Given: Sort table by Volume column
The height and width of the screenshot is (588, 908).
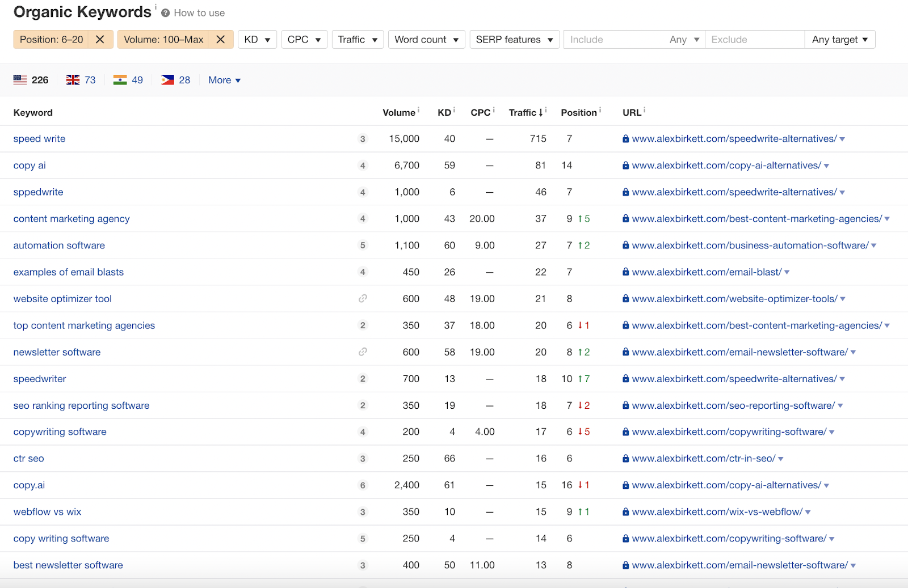Looking at the screenshot, I should pyautogui.click(x=399, y=113).
